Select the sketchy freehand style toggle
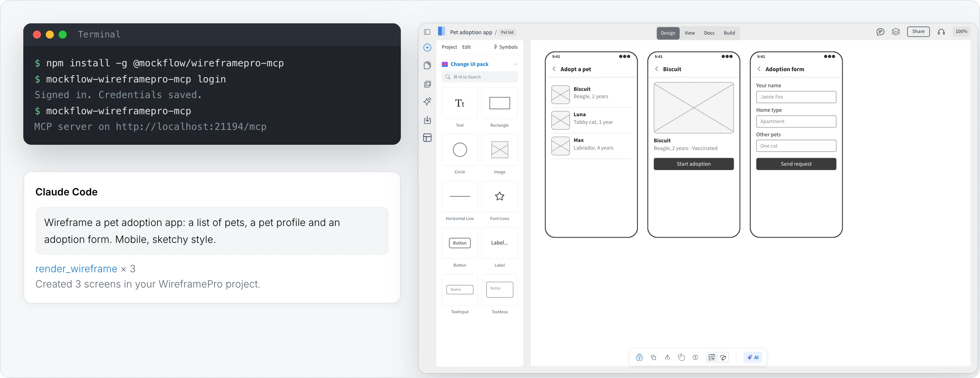This screenshot has width=980, height=378. coord(723,357)
